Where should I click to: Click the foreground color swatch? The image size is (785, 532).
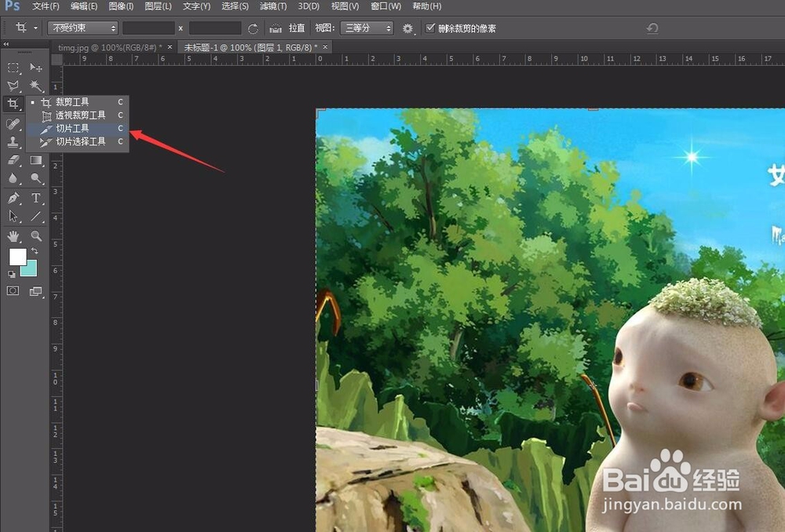(x=19, y=257)
